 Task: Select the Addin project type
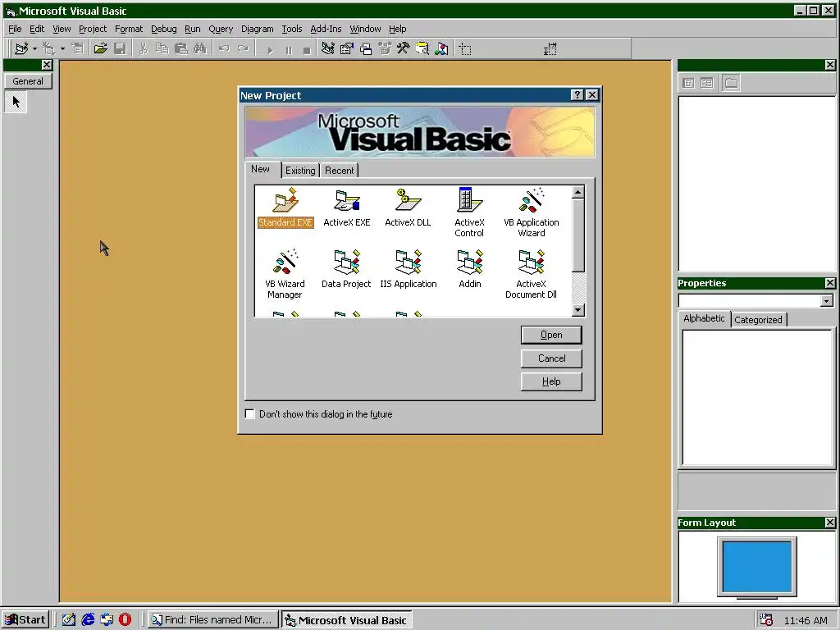470,270
